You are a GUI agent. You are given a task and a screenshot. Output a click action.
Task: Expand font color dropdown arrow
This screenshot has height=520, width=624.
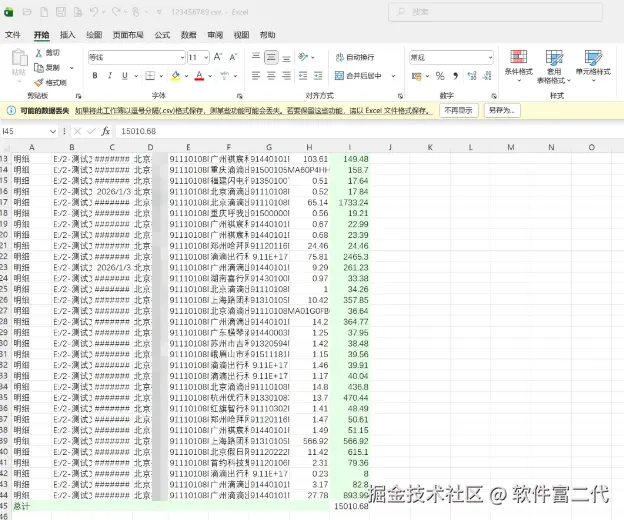click(x=210, y=76)
